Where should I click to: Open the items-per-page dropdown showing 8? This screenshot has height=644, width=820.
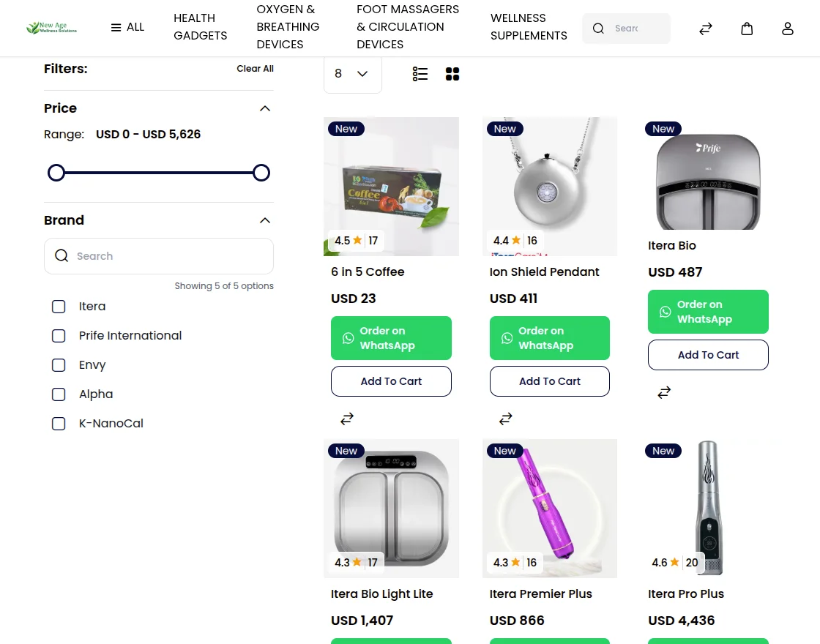(x=352, y=74)
